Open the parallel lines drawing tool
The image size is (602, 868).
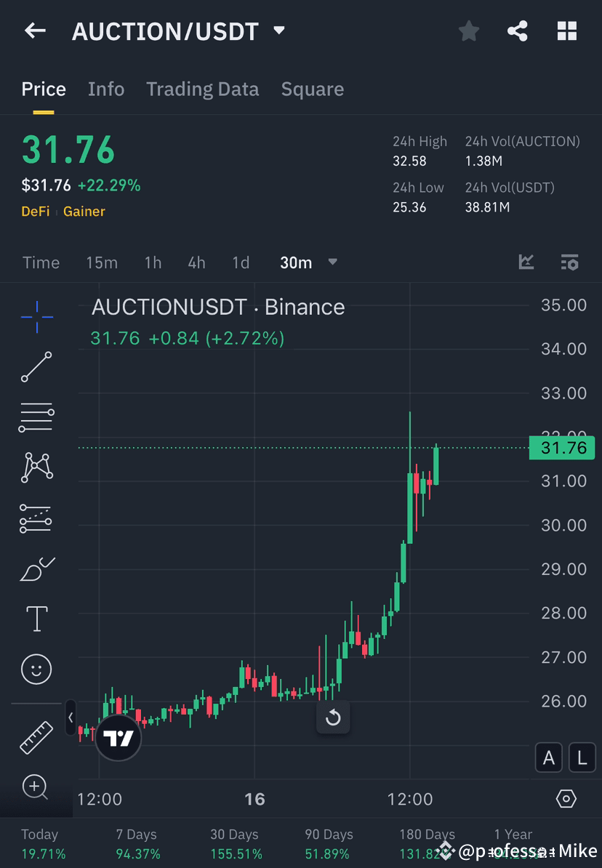click(x=36, y=417)
